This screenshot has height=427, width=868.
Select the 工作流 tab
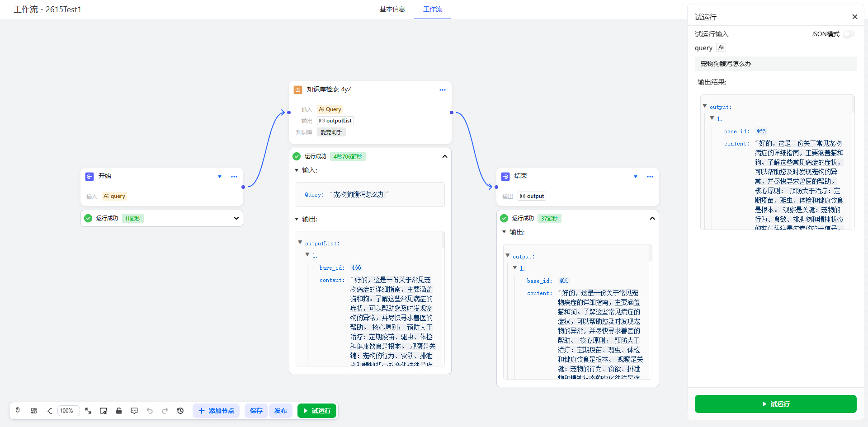[x=432, y=9]
